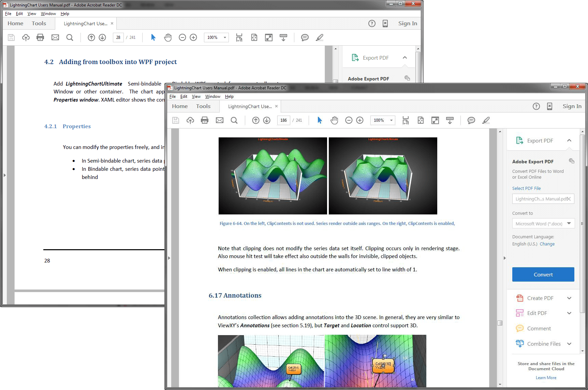Expand Edit PDF tool section

(569, 313)
